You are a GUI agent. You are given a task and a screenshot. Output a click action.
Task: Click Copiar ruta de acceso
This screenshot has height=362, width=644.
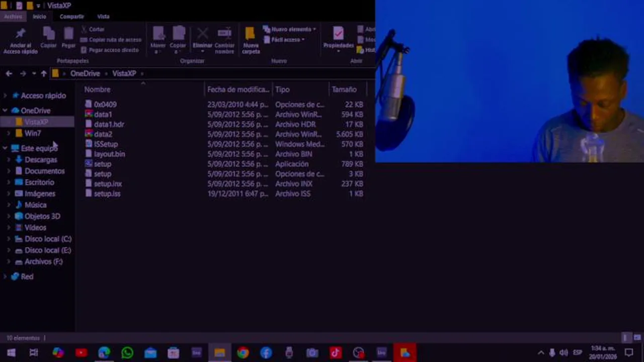[x=111, y=40]
